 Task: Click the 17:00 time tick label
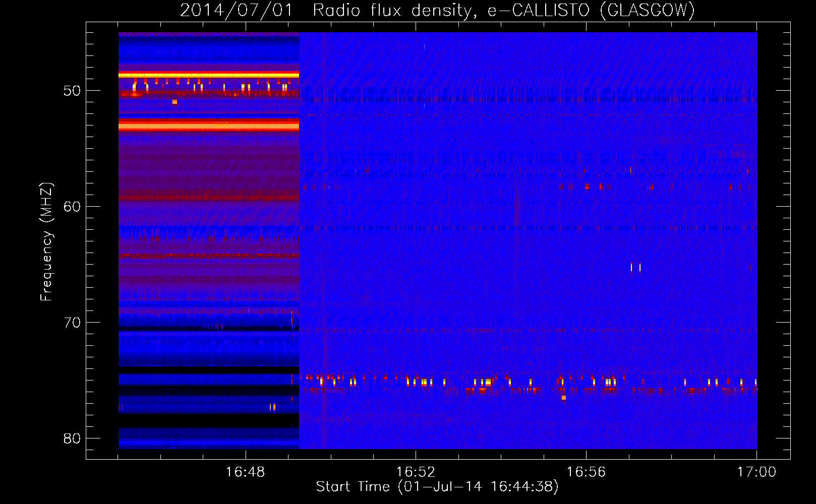pyautogui.click(x=756, y=472)
